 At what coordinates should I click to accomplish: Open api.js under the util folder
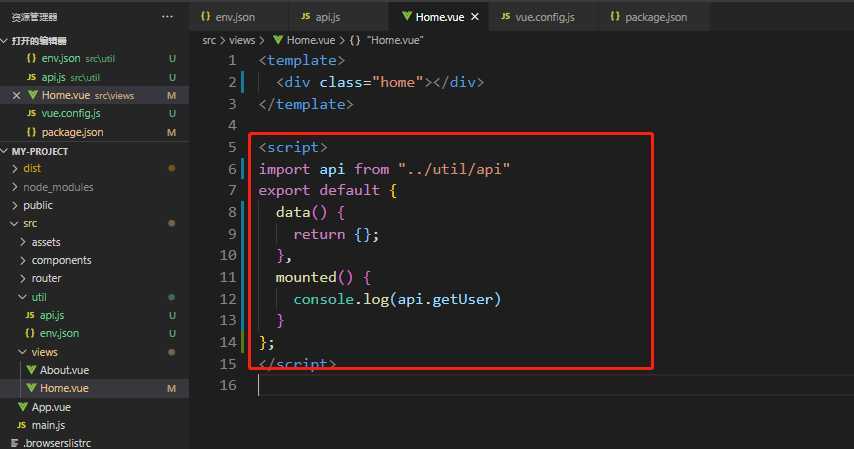point(94,315)
